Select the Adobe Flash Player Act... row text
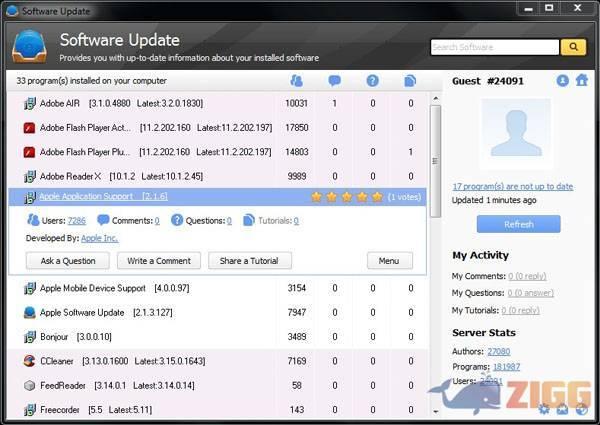The image size is (600, 425). 156,128
